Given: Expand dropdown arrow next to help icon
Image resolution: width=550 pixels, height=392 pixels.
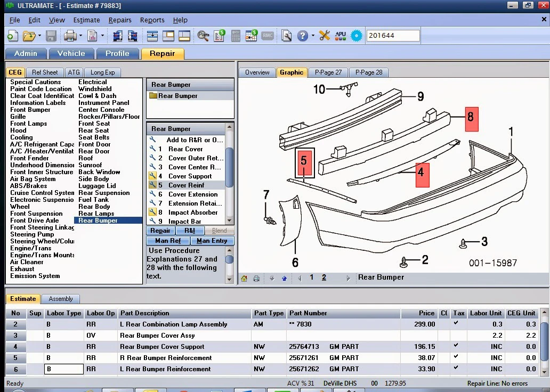Looking at the screenshot, I should 313,36.
